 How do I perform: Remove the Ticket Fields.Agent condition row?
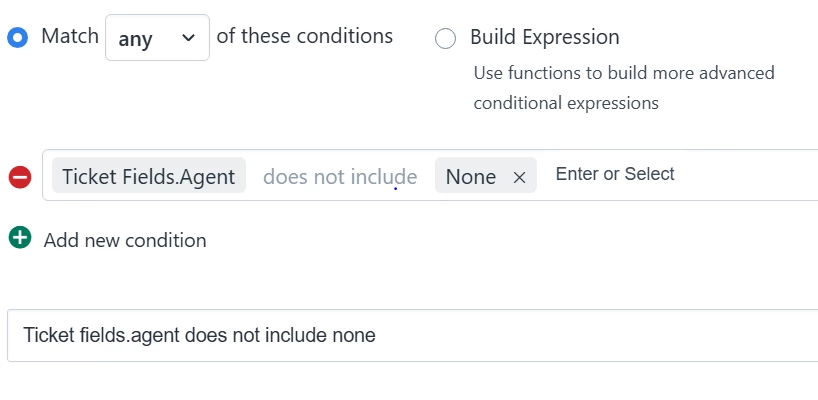click(20, 177)
